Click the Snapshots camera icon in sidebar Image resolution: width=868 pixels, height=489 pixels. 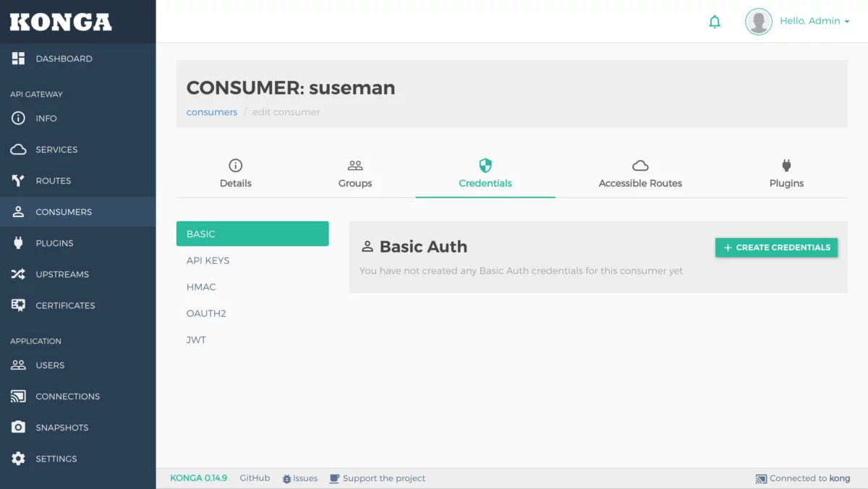pyautogui.click(x=18, y=428)
